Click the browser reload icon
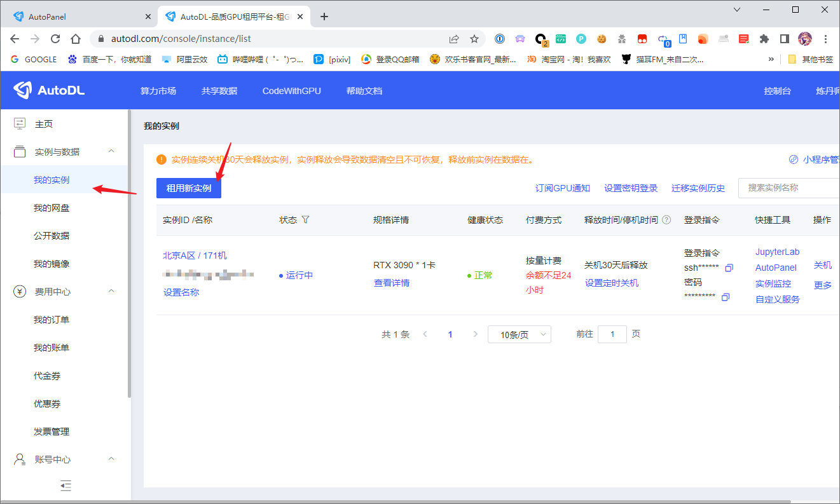840x504 pixels. click(x=55, y=39)
